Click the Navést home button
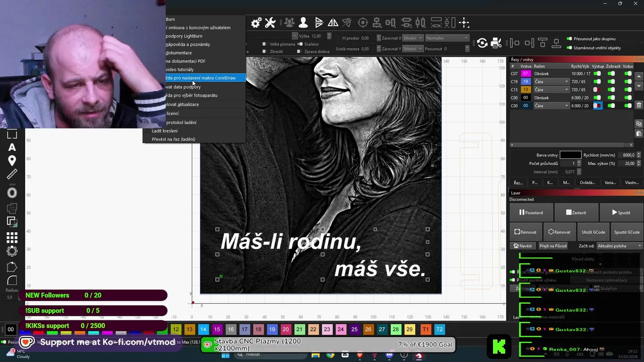 (523, 246)
